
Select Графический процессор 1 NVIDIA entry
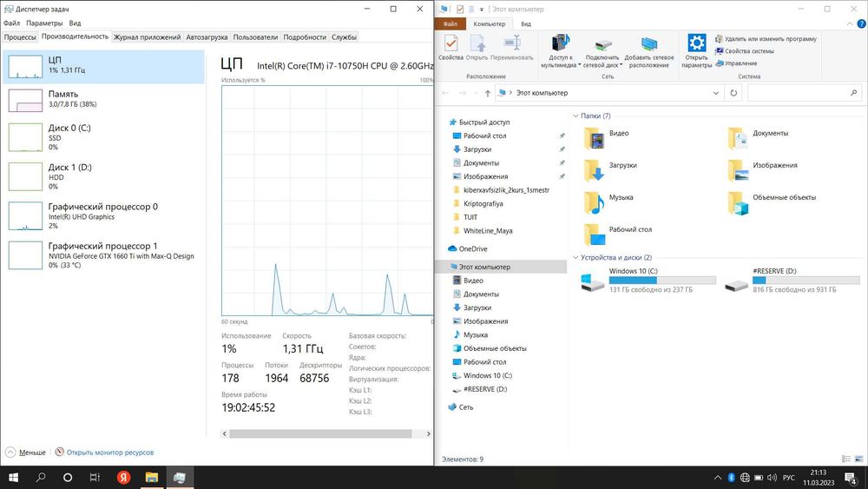(x=103, y=254)
